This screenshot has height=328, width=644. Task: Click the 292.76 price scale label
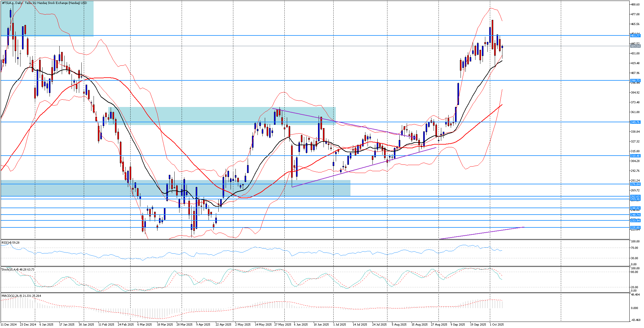(x=635, y=171)
